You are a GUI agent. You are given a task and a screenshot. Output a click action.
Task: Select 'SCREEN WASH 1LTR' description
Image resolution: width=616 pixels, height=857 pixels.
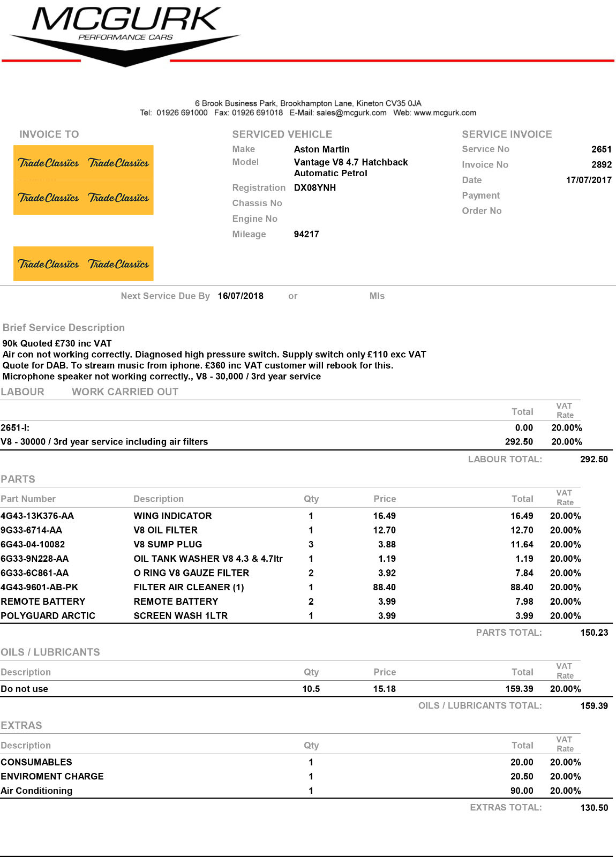(181, 616)
